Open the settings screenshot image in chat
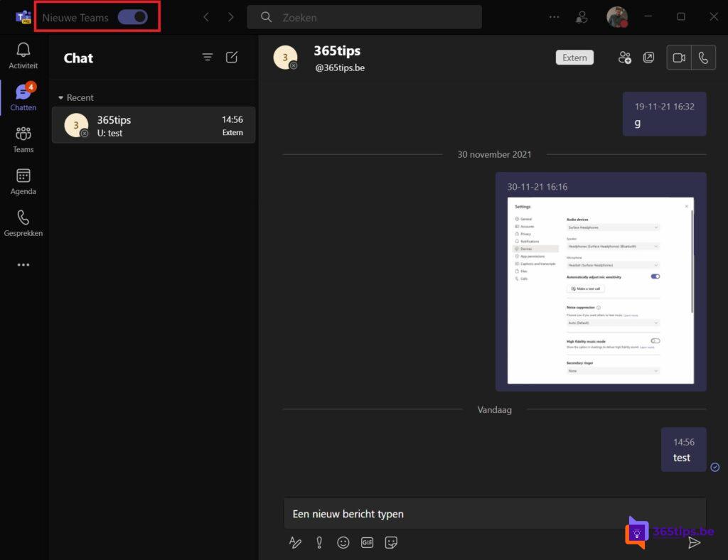 point(601,291)
